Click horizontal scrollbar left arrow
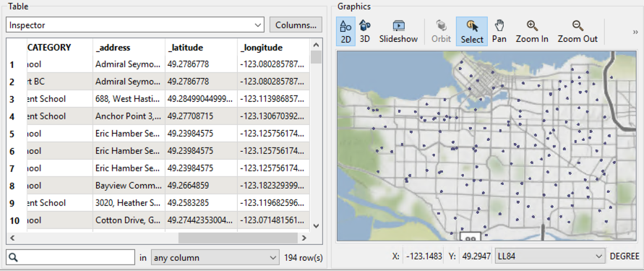Image resolution: width=644 pixels, height=271 pixels. point(12,238)
